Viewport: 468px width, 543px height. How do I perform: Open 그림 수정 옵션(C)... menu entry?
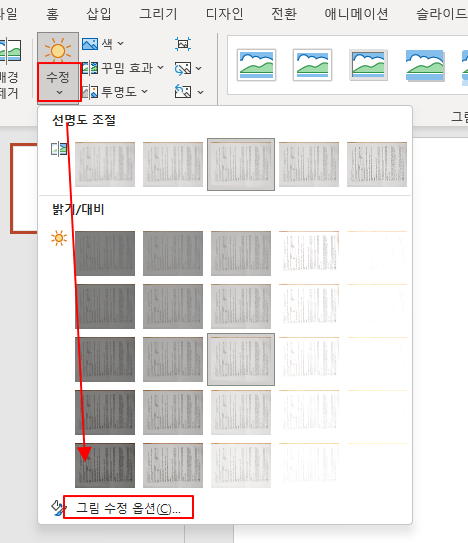[x=128, y=508]
